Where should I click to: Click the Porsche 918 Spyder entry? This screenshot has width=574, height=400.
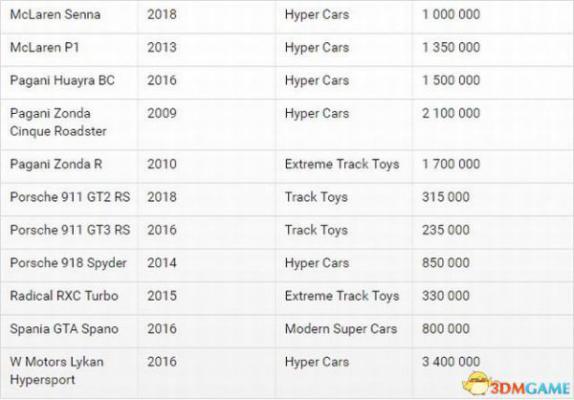click(x=68, y=263)
